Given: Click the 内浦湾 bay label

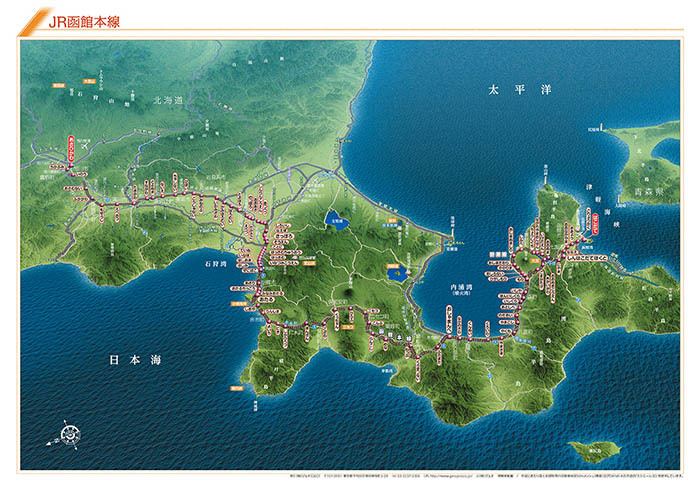Looking at the screenshot, I should click(x=461, y=287).
